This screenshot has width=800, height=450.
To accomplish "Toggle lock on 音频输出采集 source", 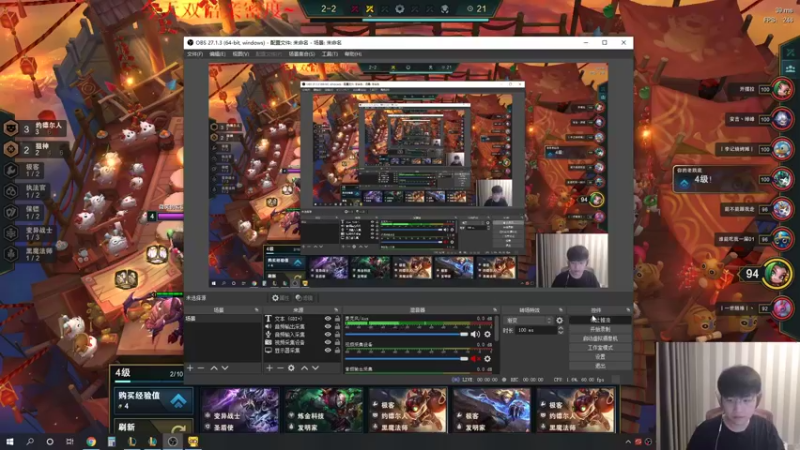I will coord(337,327).
